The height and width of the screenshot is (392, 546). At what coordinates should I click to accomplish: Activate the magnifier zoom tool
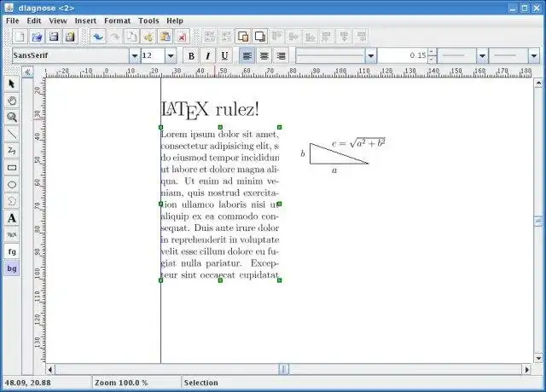click(12, 118)
